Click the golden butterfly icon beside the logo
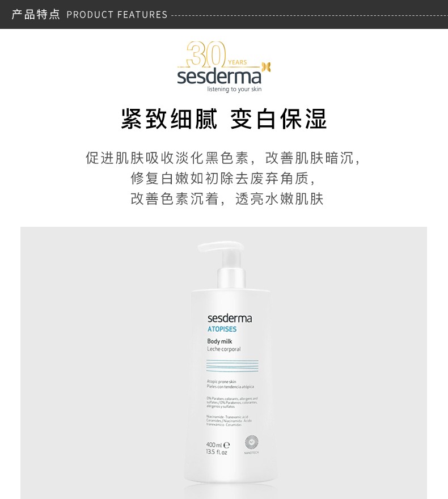 pos(266,67)
